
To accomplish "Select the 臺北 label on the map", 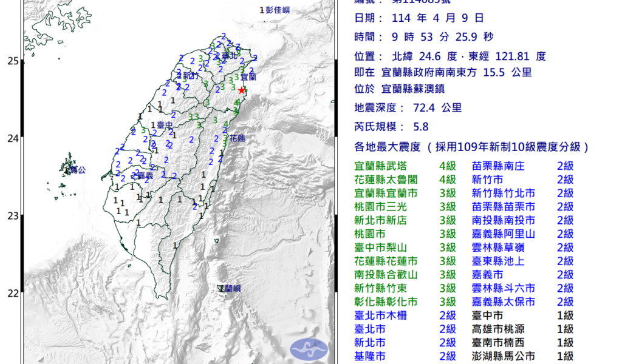I will point(229,56).
